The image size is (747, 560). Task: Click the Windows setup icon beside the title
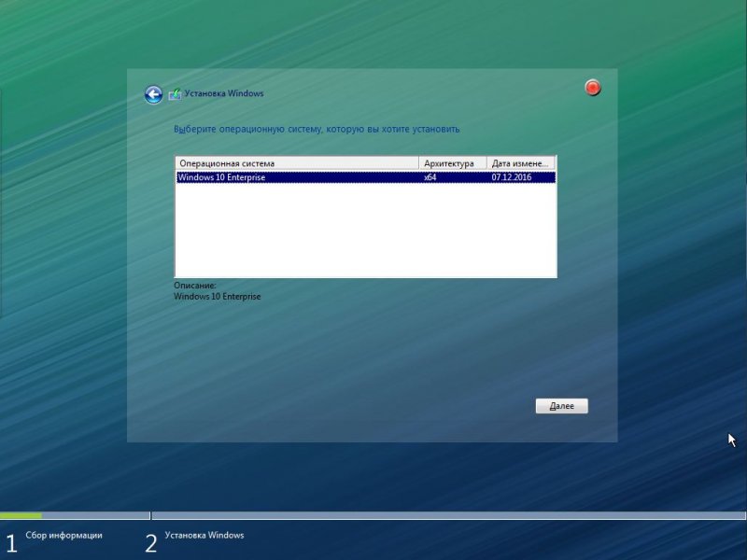[175, 94]
